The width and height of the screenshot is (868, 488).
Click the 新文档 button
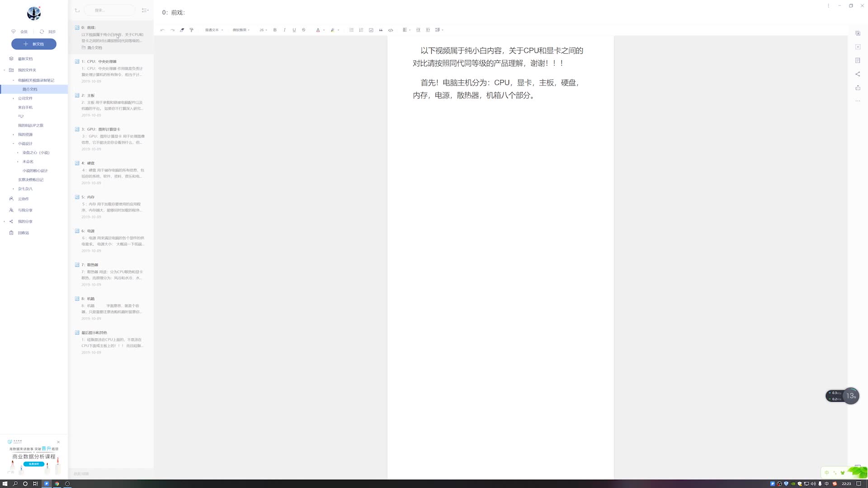coord(33,44)
